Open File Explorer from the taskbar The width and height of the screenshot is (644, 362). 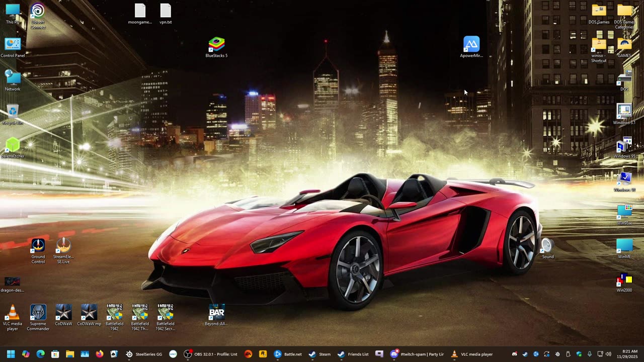click(x=70, y=354)
